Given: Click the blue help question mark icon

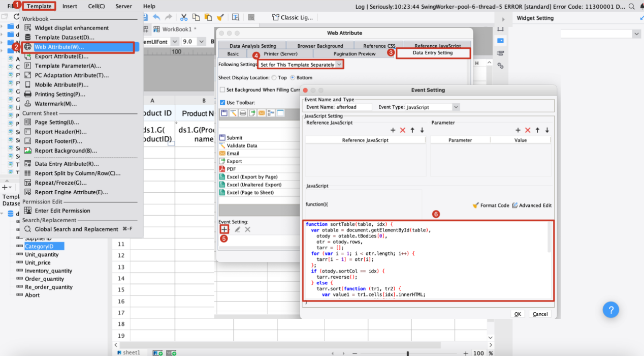Looking at the screenshot, I should click(x=611, y=309).
